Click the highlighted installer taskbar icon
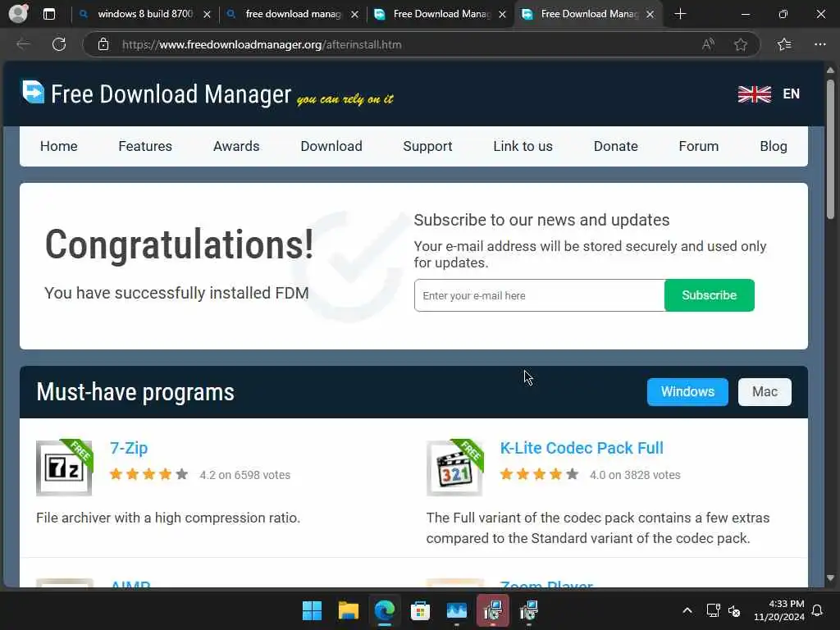The image size is (840, 630). coord(492,610)
